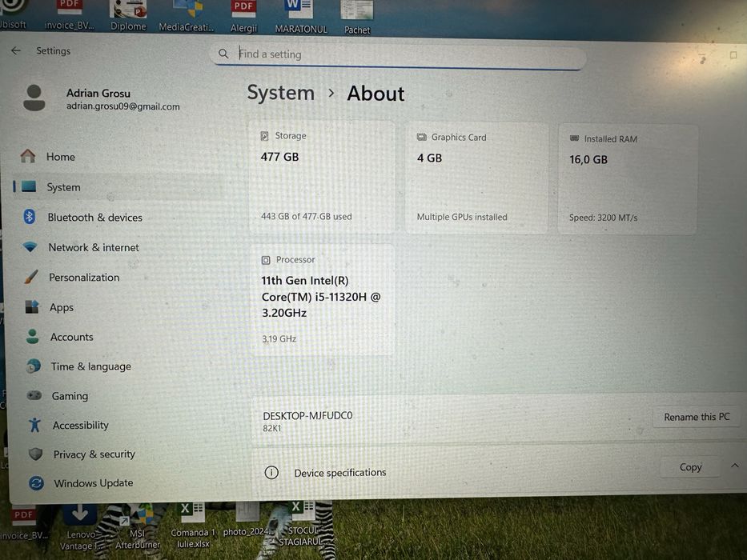Click the Accessibility figure icon
This screenshot has height=560, width=747.
click(x=34, y=424)
